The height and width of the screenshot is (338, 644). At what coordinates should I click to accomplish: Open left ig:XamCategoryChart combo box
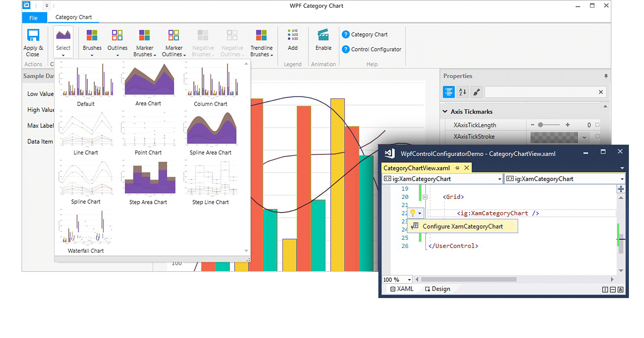pyautogui.click(x=442, y=179)
